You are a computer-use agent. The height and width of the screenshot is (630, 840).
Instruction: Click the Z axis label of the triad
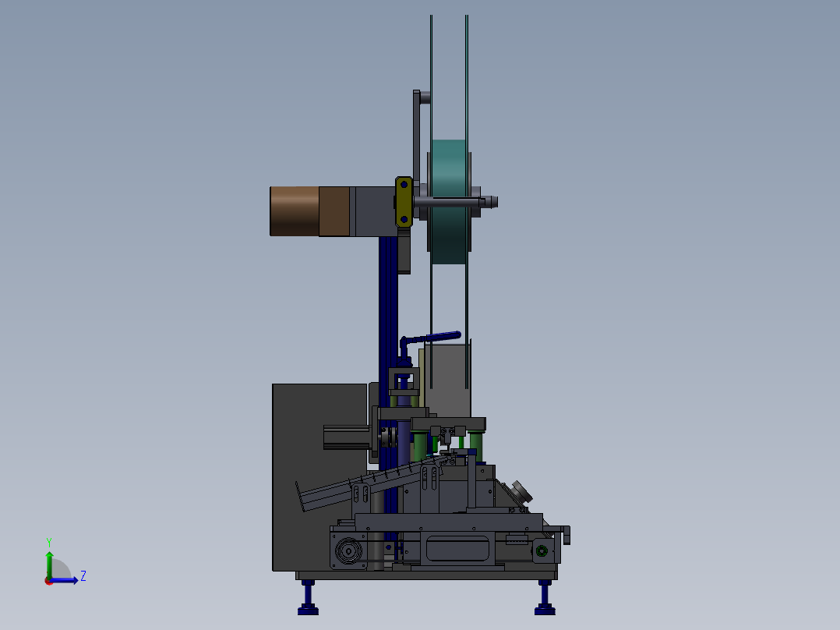83,576
